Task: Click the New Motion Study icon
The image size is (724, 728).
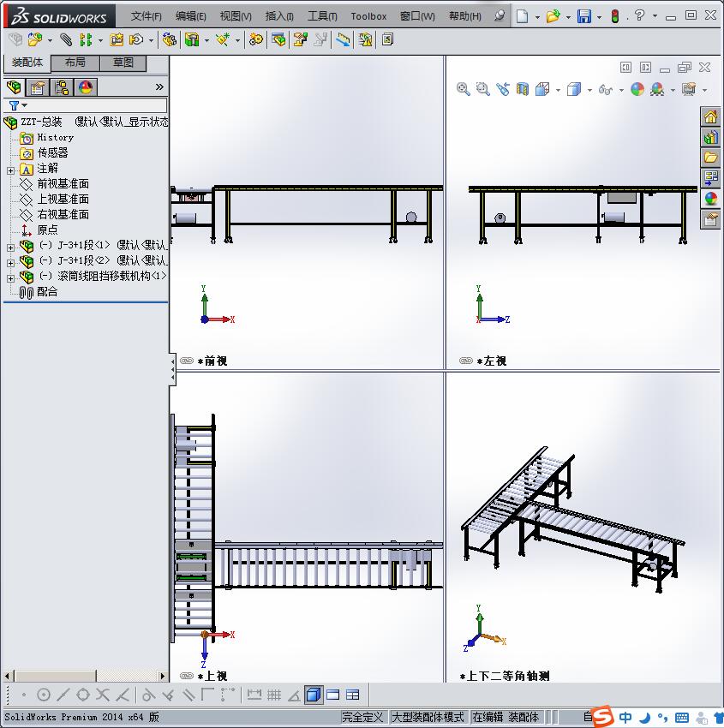Action: coord(255,40)
